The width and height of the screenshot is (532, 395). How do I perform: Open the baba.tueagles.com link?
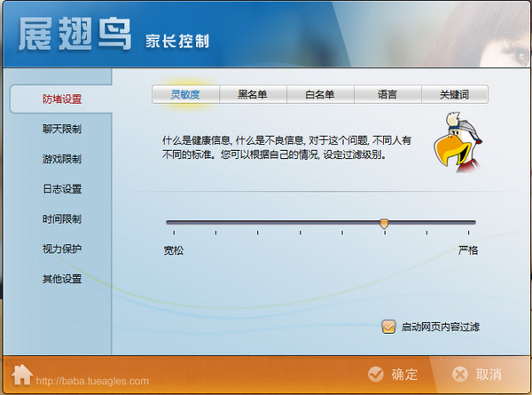pyautogui.click(x=92, y=381)
